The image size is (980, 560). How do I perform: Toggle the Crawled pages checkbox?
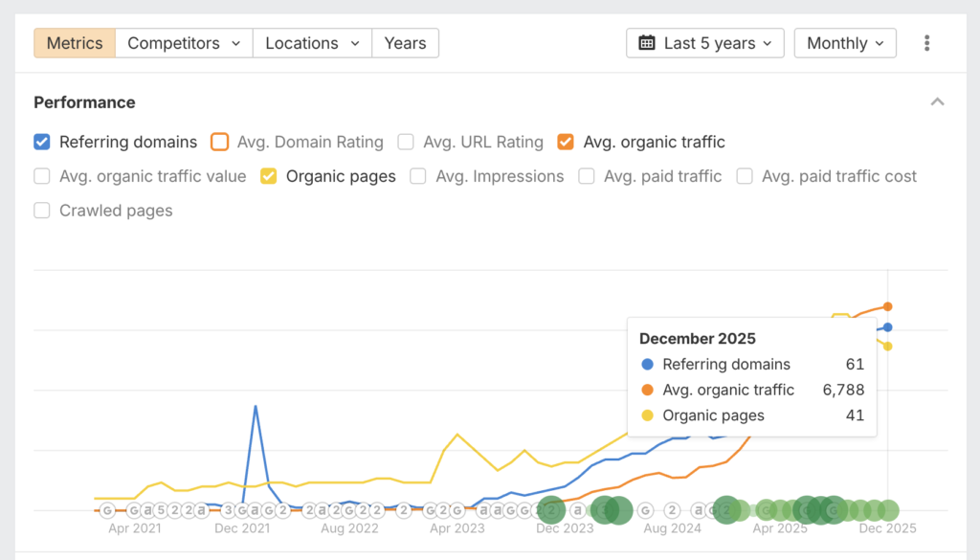coord(42,211)
